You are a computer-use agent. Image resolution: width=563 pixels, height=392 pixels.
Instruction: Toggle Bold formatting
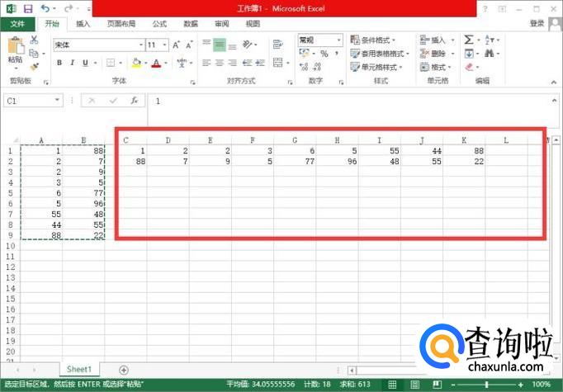coord(59,64)
